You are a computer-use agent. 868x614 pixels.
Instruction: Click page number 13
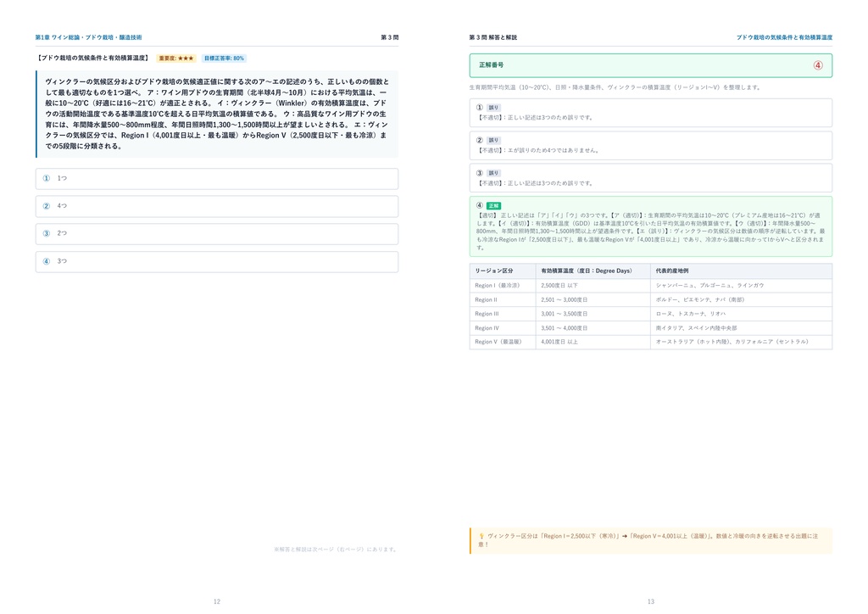coord(651,601)
